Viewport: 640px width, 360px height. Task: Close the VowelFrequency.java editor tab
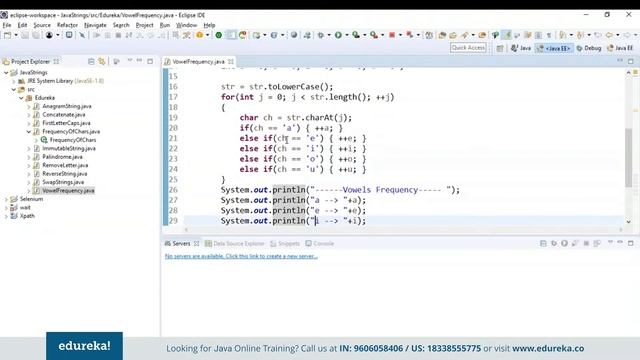231,62
